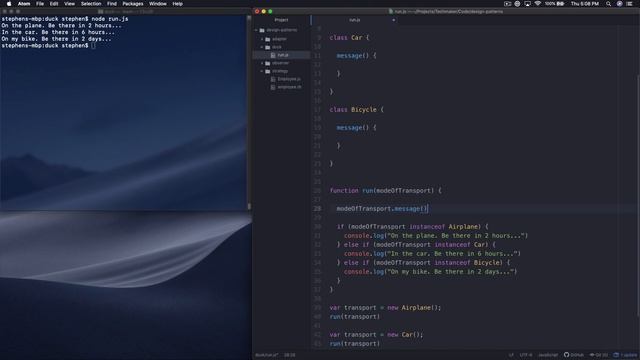Click 'On the plane' terminal output line
This screenshot has height=360, width=640.
61,26
